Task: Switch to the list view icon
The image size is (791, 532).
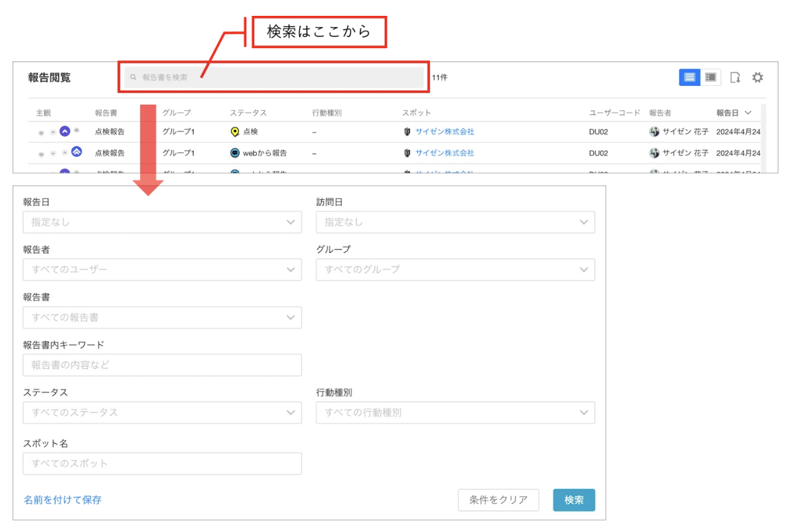Action: pos(689,77)
